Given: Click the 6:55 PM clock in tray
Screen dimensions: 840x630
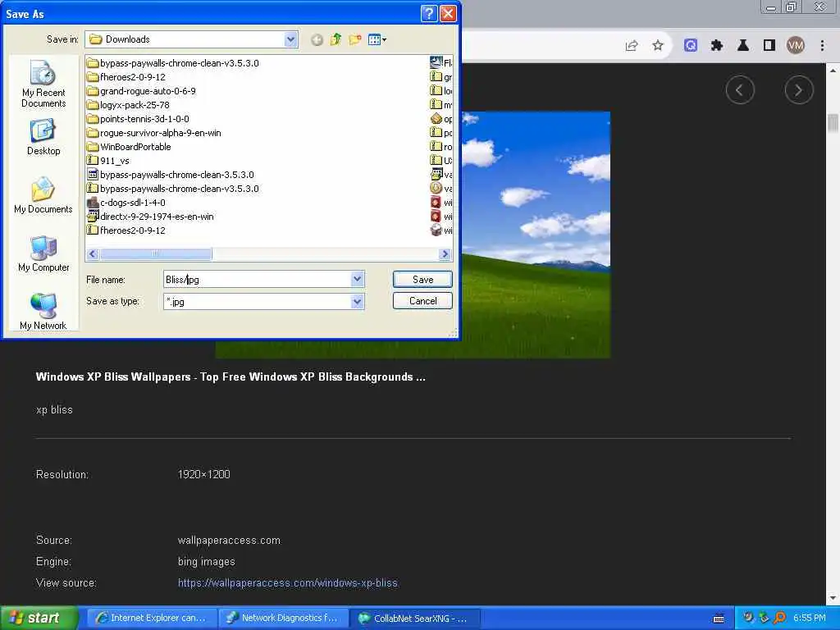Looking at the screenshot, I should point(810,619).
